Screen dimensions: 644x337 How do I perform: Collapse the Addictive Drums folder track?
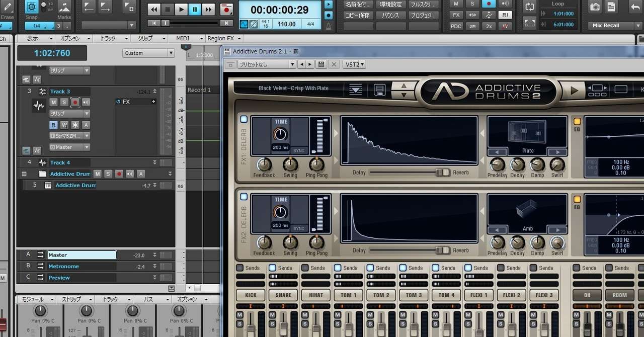(24, 174)
